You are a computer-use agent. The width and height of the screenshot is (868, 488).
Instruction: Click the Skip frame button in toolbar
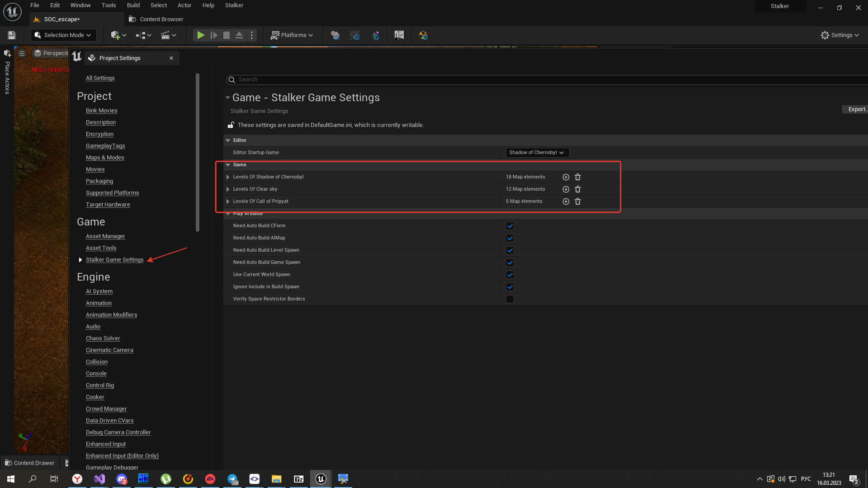[214, 35]
